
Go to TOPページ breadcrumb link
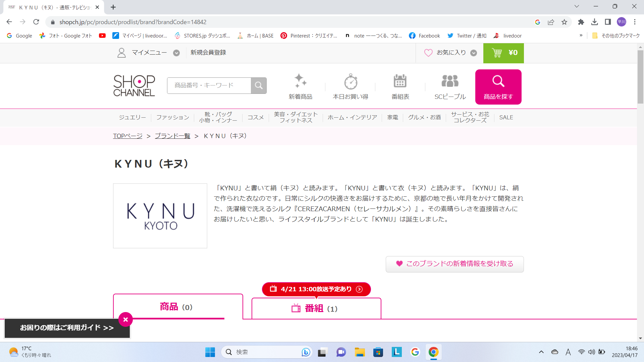(127, 136)
